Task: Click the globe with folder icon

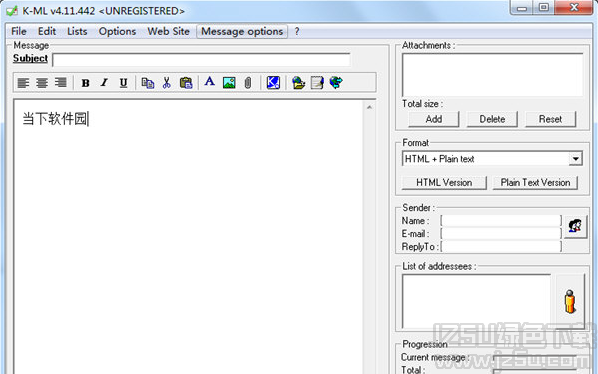Action: tap(298, 82)
